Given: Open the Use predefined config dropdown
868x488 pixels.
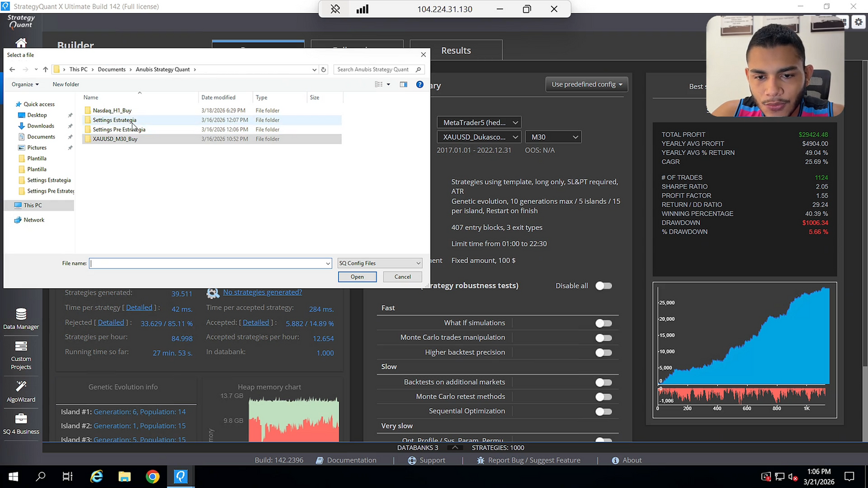Looking at the screenshot, I should 586,85.
